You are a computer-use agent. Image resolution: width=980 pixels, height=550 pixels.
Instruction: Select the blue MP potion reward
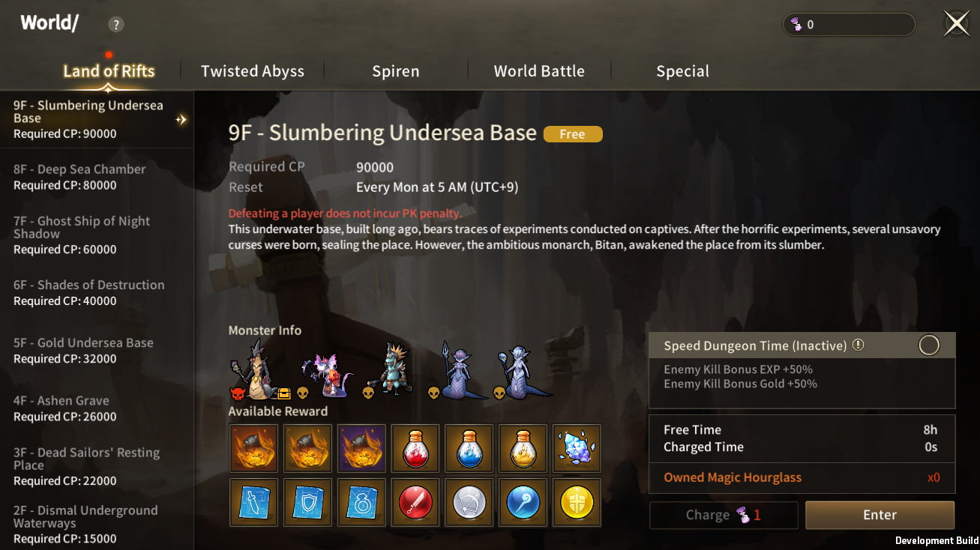(470, 449)
